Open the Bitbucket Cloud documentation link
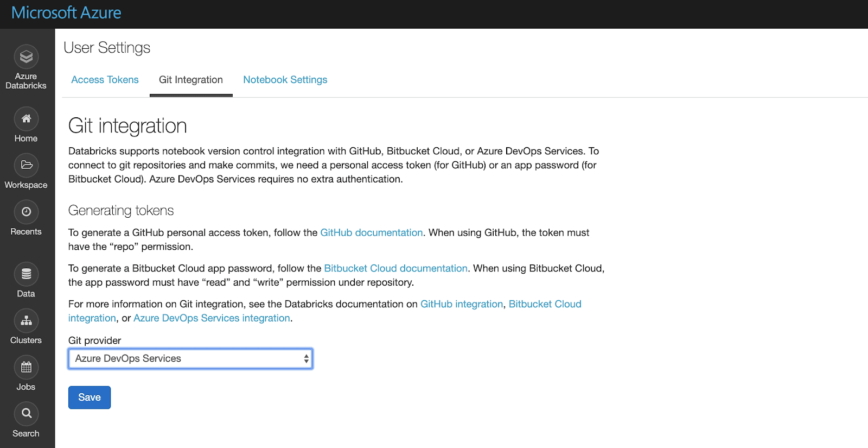 (395, 268)
